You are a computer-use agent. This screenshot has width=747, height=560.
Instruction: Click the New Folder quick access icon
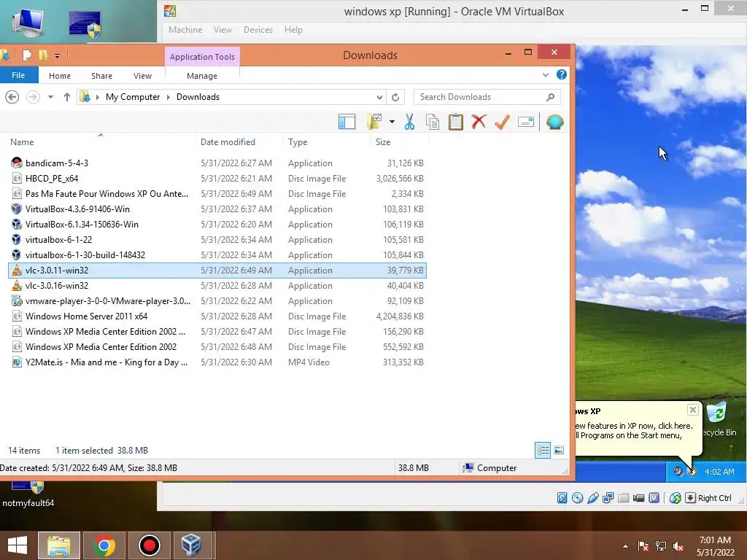click(43, 55)
